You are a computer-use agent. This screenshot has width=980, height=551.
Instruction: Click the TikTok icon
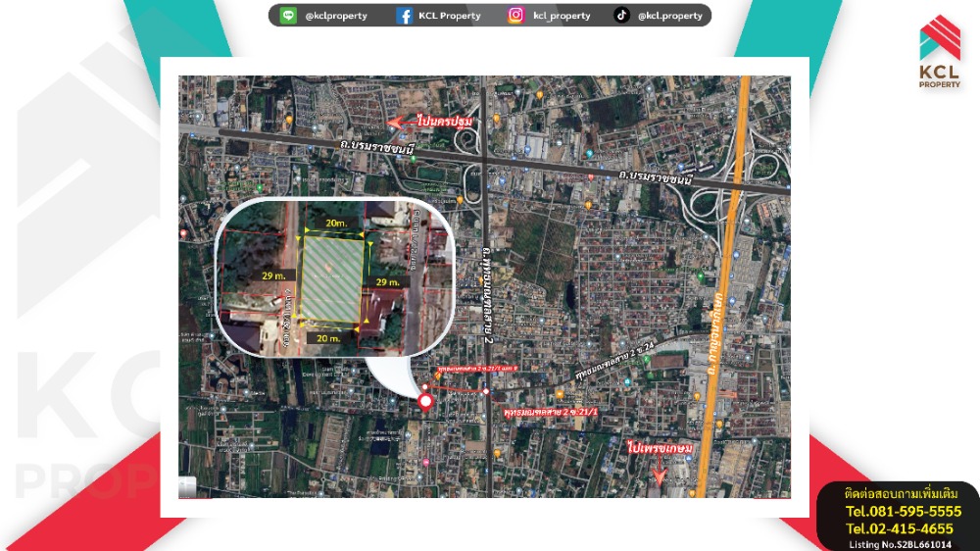point(621,16)
